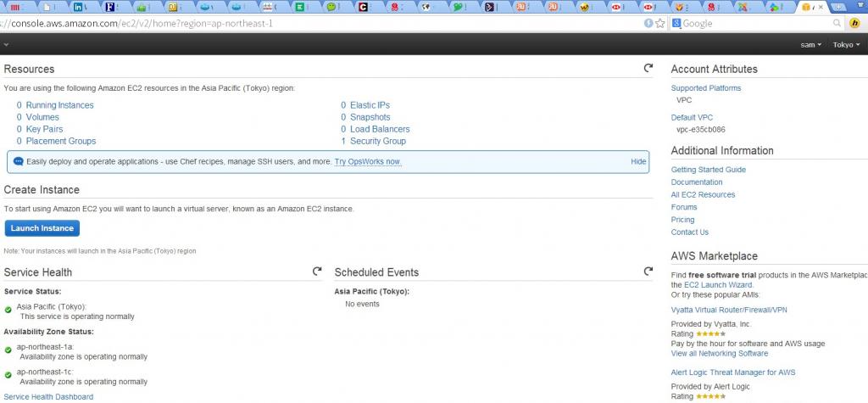Click the 'No events' text
Image resolution: width=868 pixels, height=403 pixels.
[362, 305]
